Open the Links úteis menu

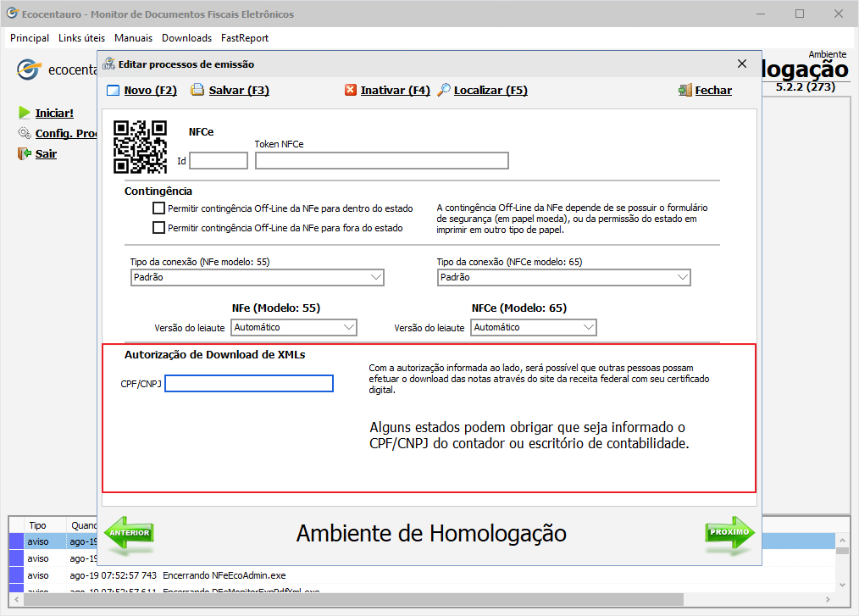81,38
